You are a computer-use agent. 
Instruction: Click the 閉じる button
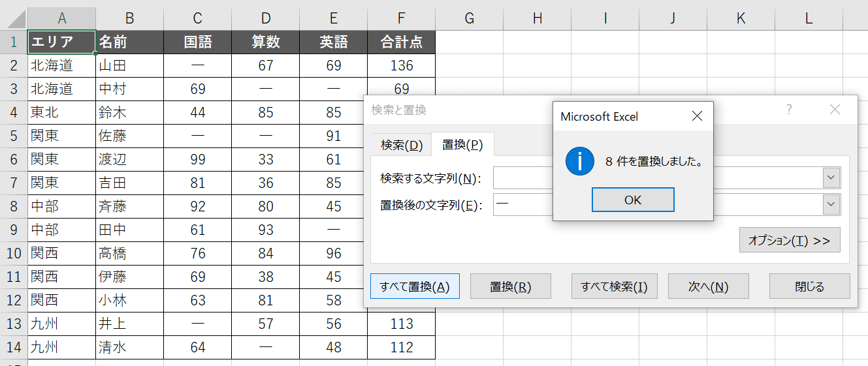click(x=809, y=286)
